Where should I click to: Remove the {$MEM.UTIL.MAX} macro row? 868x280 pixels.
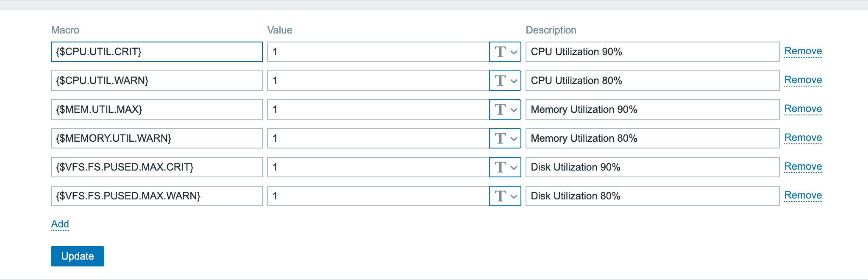[x=803, y=109]
